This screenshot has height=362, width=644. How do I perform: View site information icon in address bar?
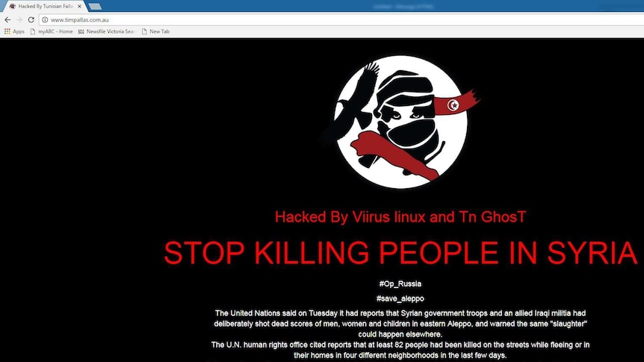coord(45,19)
